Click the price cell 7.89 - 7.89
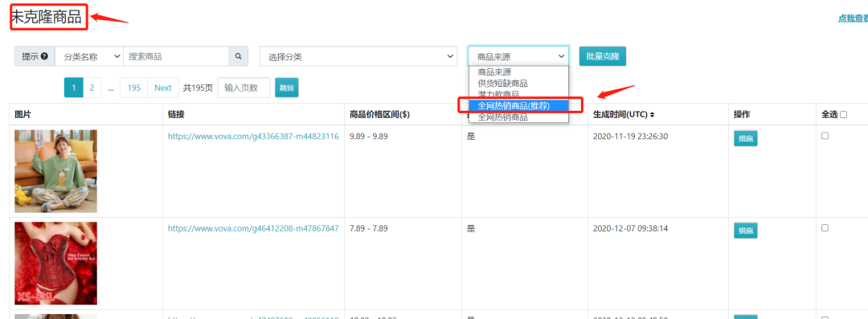 369,228
